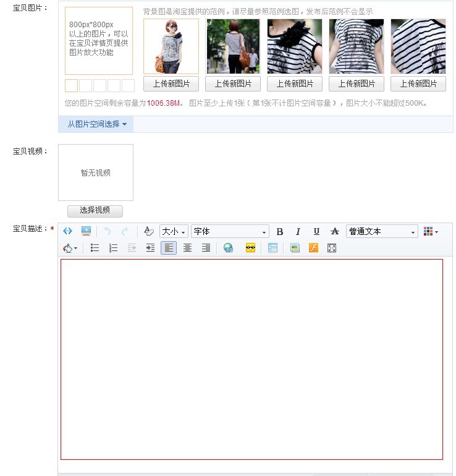
Task: Click 上传新图片 under the full-body model photo
Action: pyautogui.click(x=171, y=84)
